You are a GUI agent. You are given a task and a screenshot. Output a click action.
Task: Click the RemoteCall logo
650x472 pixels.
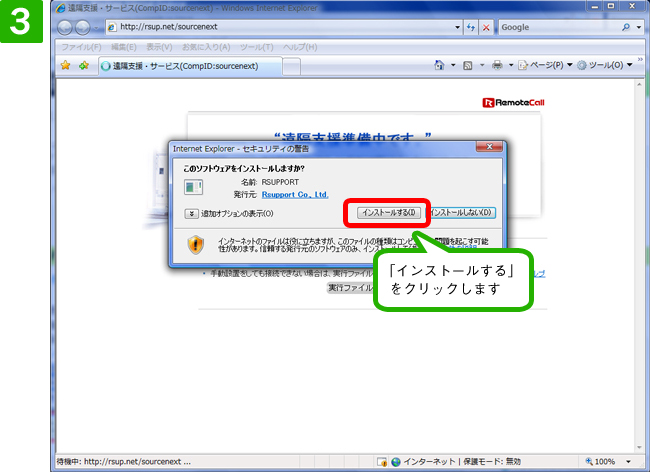513,102
